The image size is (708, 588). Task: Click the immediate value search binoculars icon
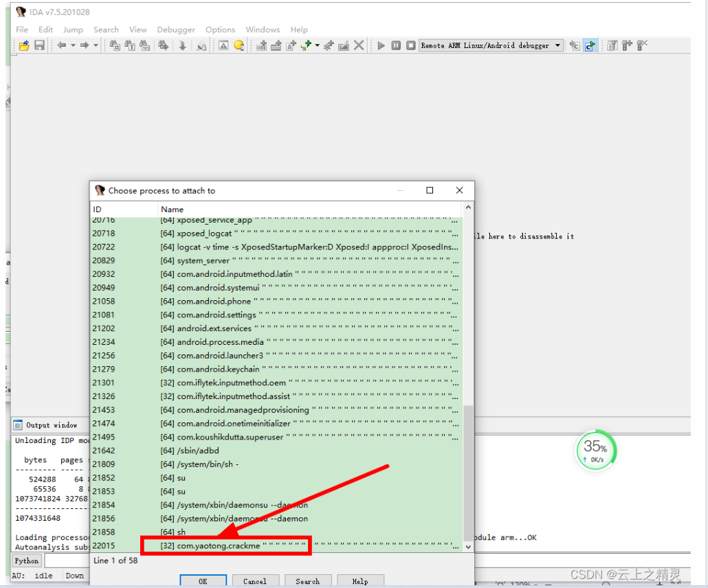point(115,45)
